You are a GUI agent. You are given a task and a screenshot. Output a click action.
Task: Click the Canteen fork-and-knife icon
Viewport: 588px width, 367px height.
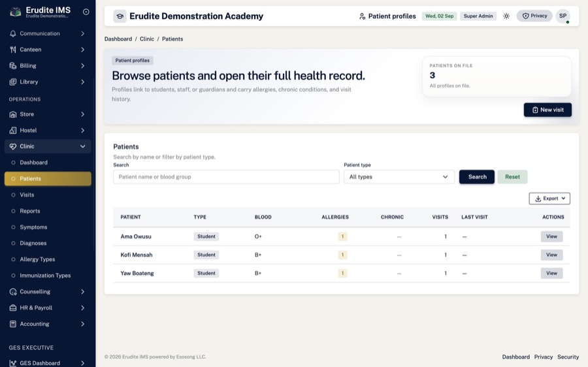[13, 50]
